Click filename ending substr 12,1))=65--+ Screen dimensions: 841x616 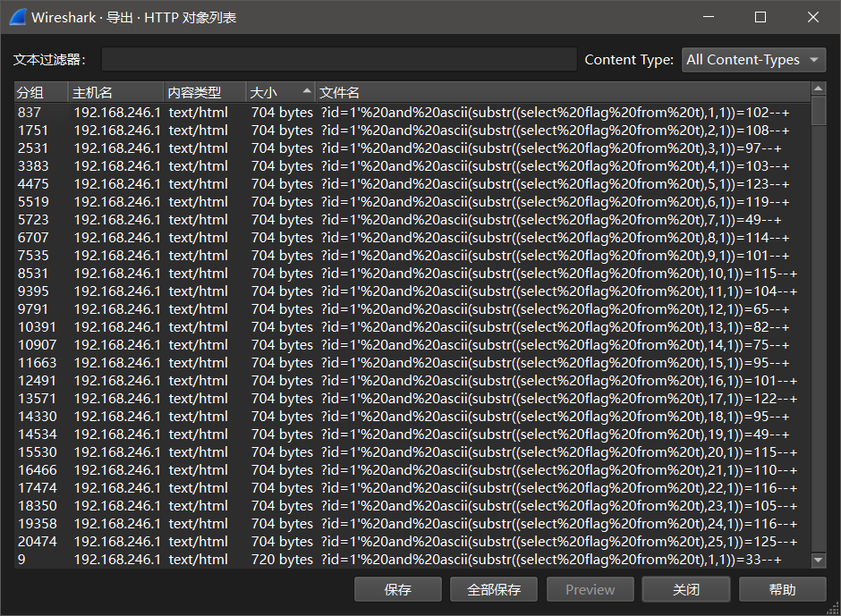click(555, 309)
